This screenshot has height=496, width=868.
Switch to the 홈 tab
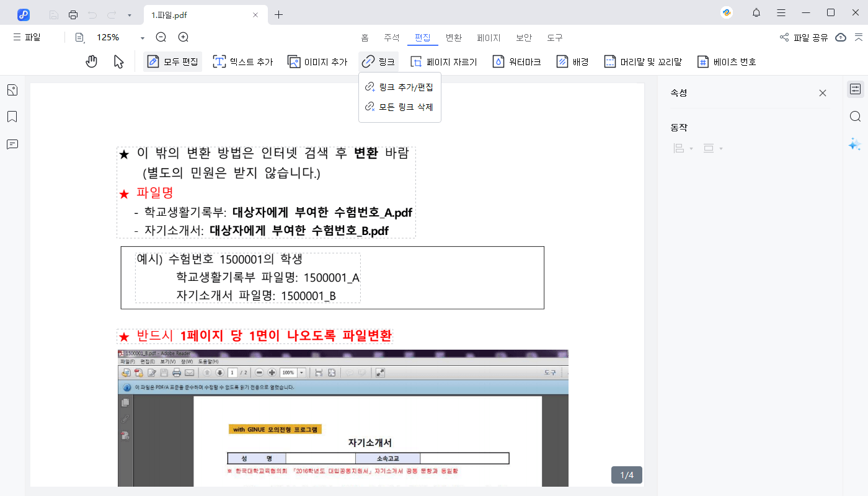(365, 37)
